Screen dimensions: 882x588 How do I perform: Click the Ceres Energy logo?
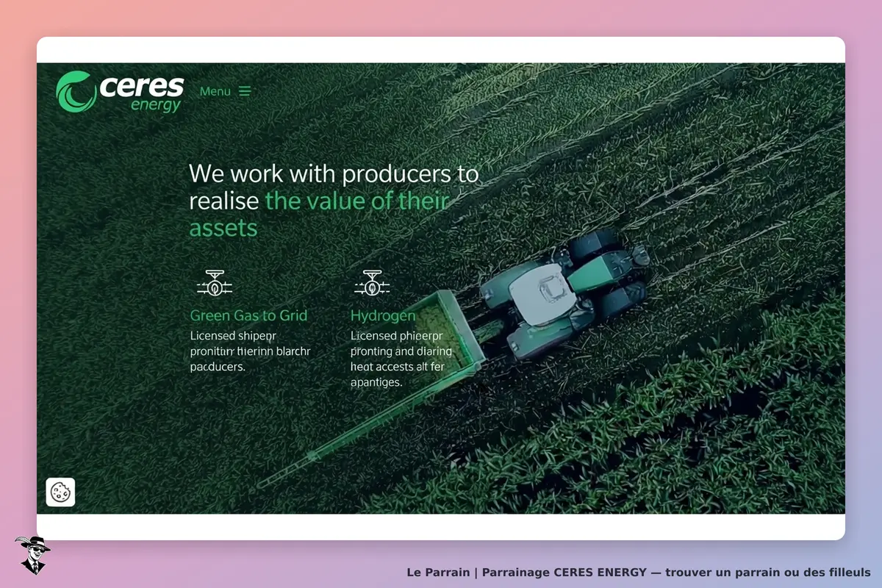point(119,92)
